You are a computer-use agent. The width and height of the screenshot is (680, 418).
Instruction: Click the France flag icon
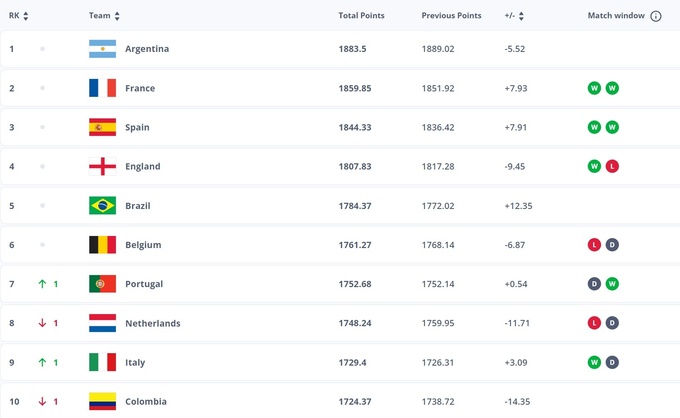pyautogui.click(x=102, y=88)
